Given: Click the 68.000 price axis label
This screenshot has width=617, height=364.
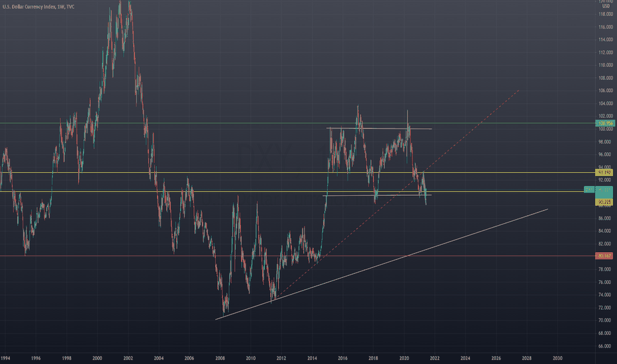Looking at the screenshot, I should 606,334.
